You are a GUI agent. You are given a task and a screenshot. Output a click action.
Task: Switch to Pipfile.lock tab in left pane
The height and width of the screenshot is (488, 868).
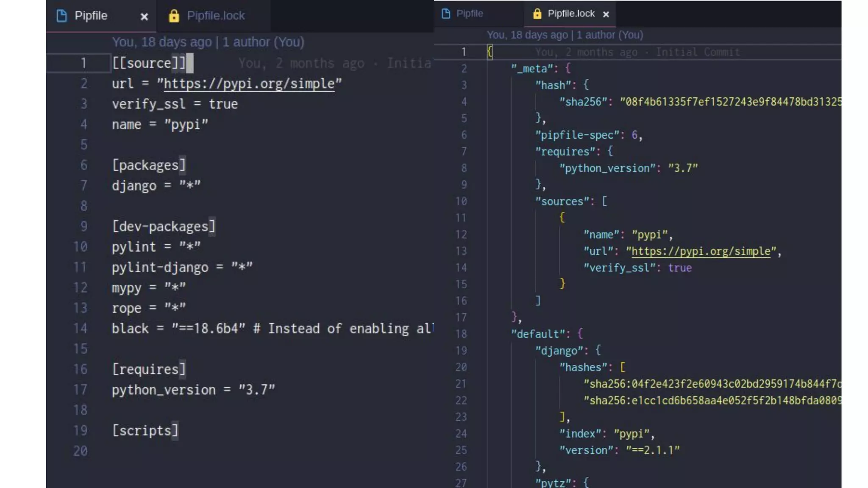pyautogui.click(x=215, y=16)
